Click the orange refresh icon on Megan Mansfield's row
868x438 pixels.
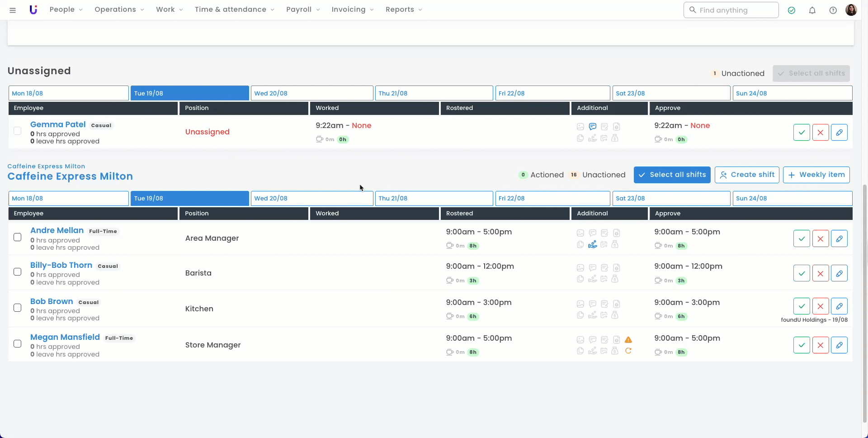point(628,351)
